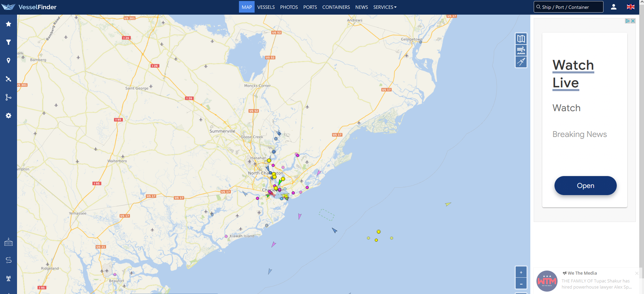Select the blue vessel arrow at map bottom
644x294 pixels.
(x=270, y=271)
